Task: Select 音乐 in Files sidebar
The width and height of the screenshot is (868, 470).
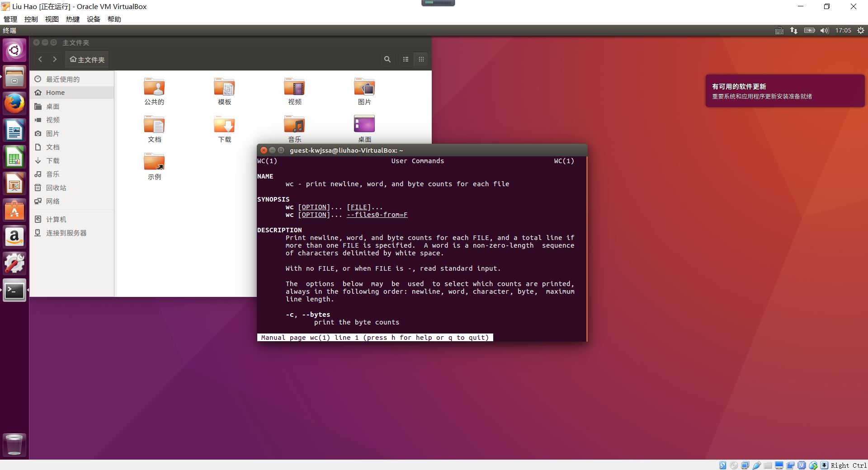Action: click(x=72, y=174)
